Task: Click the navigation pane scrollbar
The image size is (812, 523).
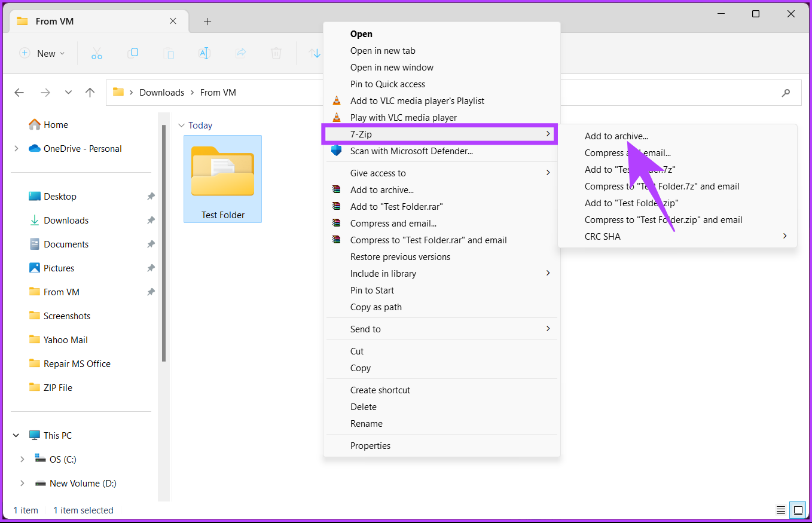Action: tap(164, 243)
